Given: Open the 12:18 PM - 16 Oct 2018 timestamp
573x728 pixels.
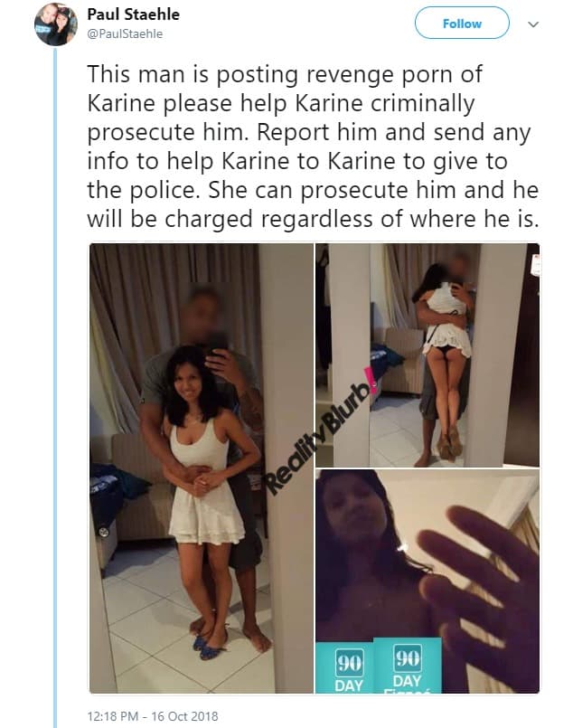Looking at the screenshot, I should (x=153, y=716).
